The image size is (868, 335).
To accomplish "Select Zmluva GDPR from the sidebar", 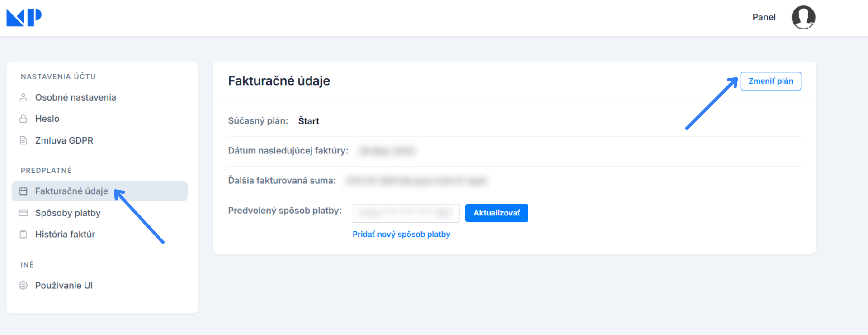I will click(x=64, y=140).
